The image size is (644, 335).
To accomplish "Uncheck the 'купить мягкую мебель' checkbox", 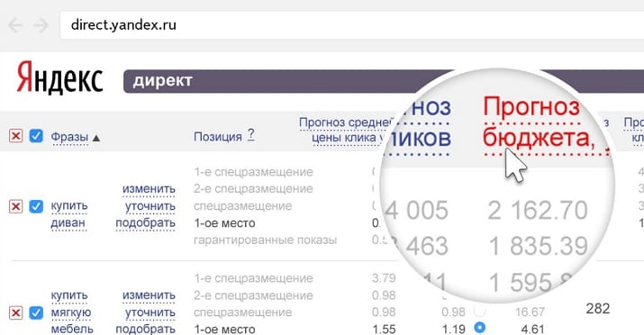I will (x=36, y=312).
